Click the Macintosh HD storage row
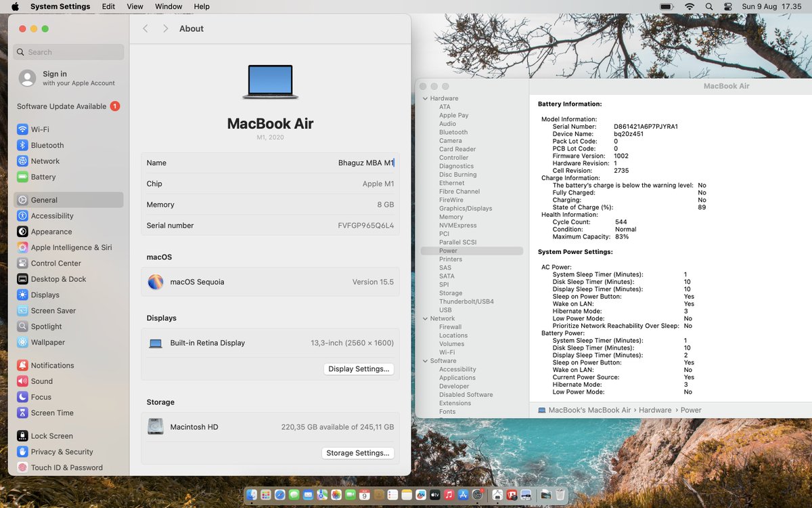This screenshot has height=508, width=812. coord(270,427)
